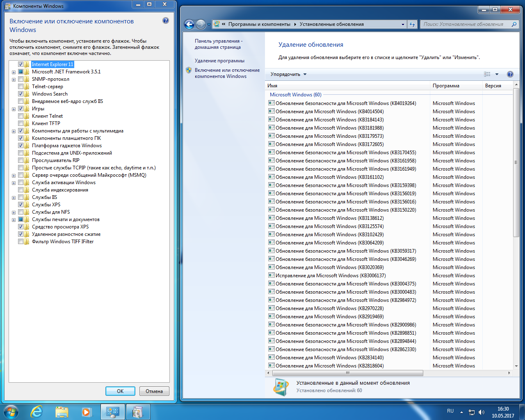Expand Сервер очереди сообщений (MSMQ) node
The width and height of the screenshot is (525, 420).
[x=14, y=176]
